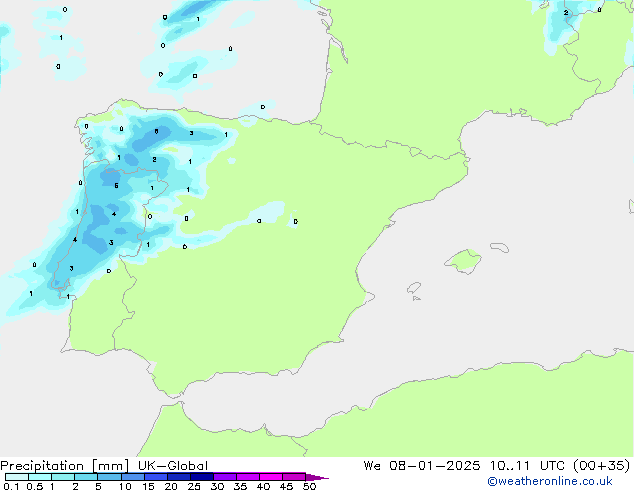Click dark navy swatch between 25 and 30
The width and height of the screenshot is (634, 490).
pyautogui.click(x=201, y=477)
